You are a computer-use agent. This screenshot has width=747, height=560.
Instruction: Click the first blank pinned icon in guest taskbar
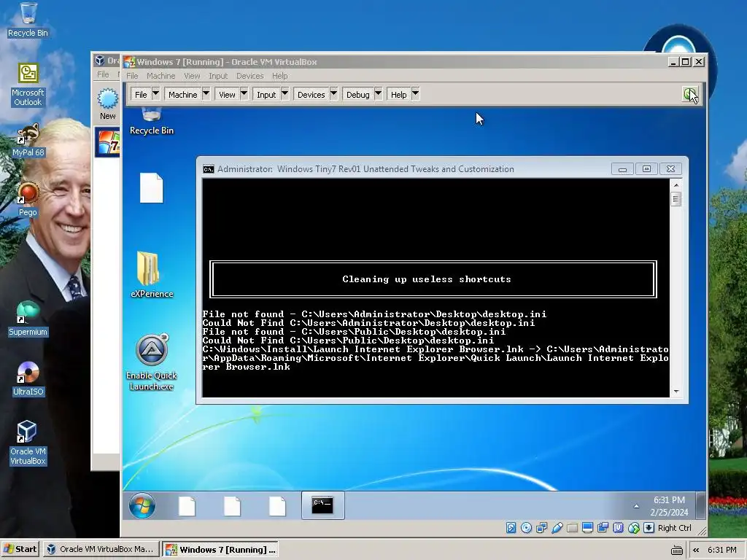coord(187,506)
